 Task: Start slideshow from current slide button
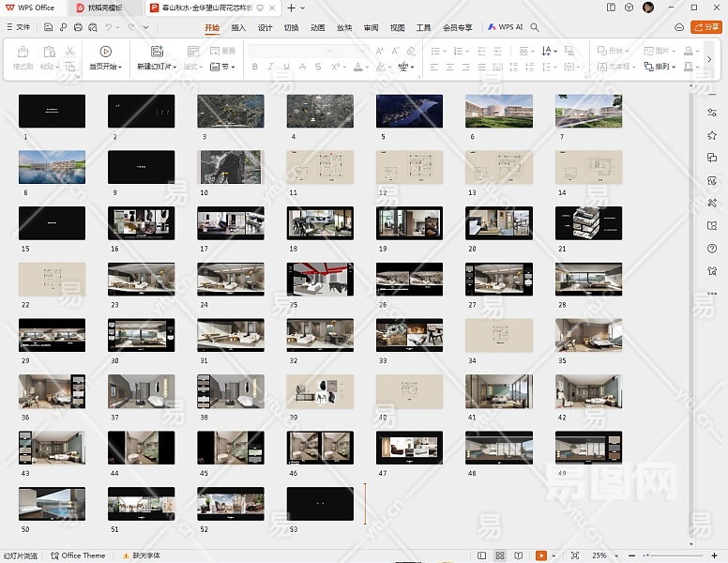[x=105, y=52]
